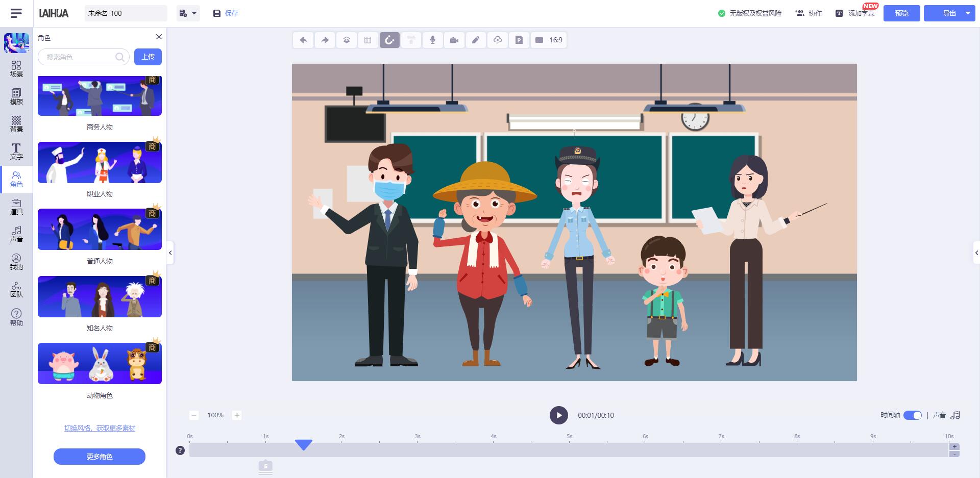Click the 更多角色 button
Image resolution: width=980 pixels, height=478 pixels.
pos(100,457)
